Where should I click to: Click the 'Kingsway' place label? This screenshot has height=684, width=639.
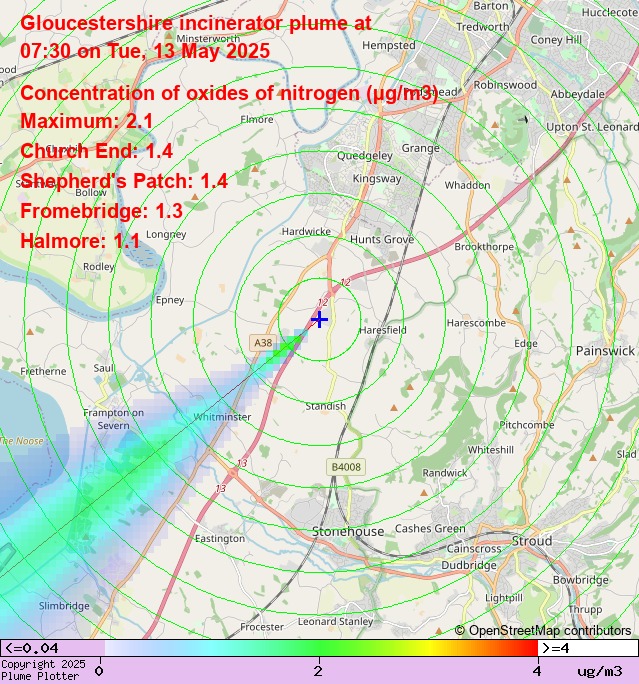pyautogui.click(x=377, y=179)
